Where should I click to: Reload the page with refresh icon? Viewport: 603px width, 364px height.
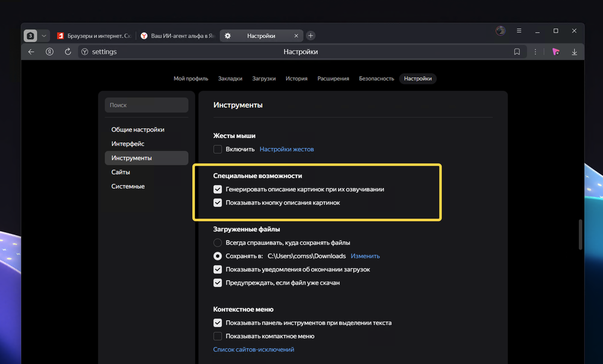[68, 52]
